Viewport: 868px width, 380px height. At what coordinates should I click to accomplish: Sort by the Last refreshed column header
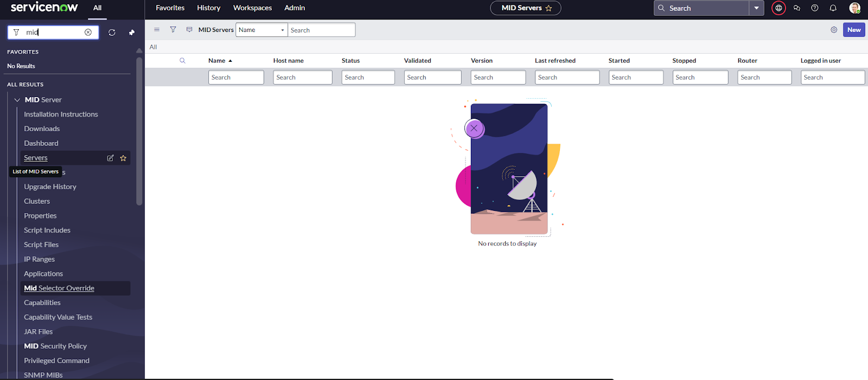(x=555, y=61)
